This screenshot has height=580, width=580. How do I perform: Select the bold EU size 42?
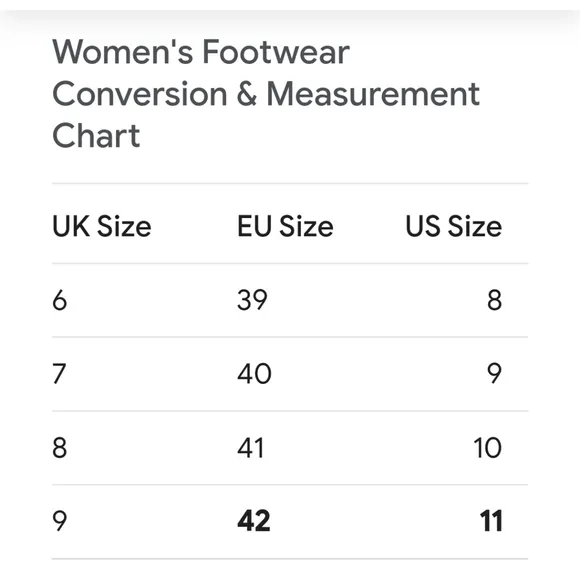254,521
